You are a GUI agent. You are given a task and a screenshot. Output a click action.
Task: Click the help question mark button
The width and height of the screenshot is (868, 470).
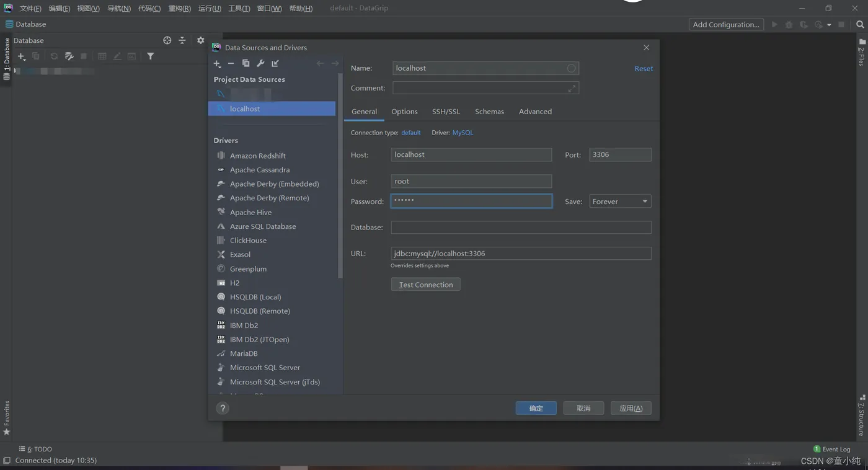point(223,408)
